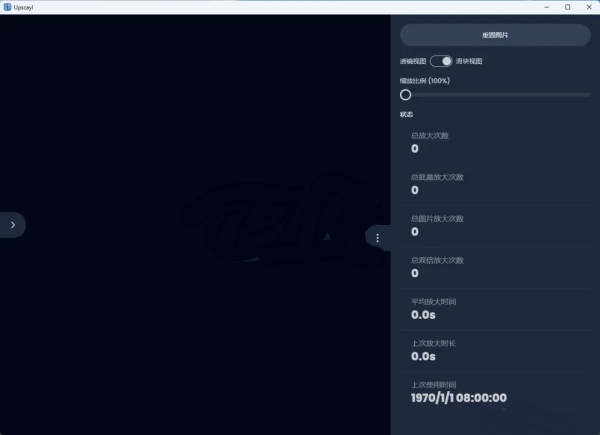The image size is (600, 435).
Task: Click the 平均放大时间 average time value
Action: 423,315
